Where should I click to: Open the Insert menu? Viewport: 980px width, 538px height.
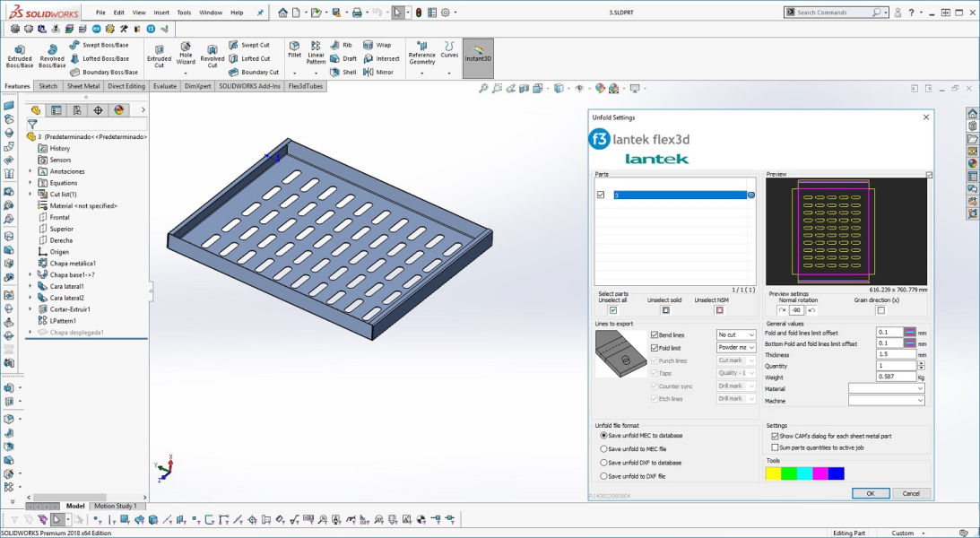[x=161, y=13]
